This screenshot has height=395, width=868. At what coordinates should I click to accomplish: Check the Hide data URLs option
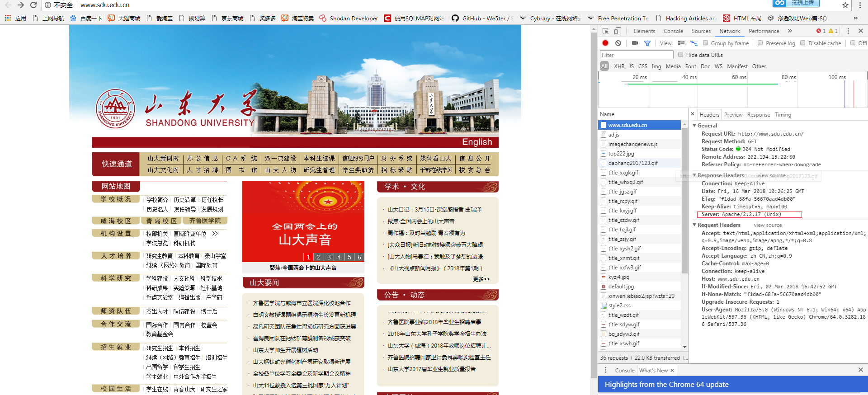[680, 55]
